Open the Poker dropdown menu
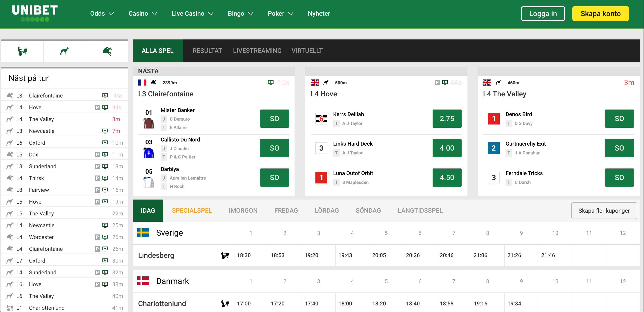The image size is (644, 312). (281, 14)
